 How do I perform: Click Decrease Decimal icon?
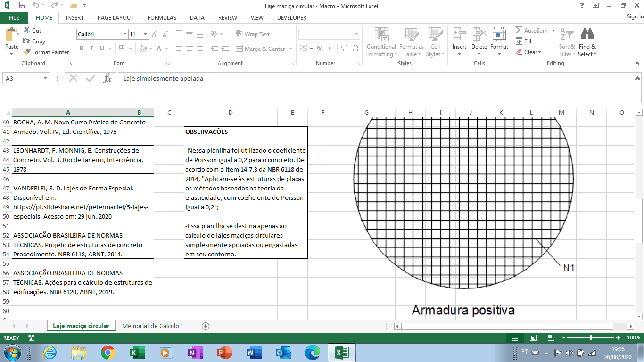click(355, 49)
